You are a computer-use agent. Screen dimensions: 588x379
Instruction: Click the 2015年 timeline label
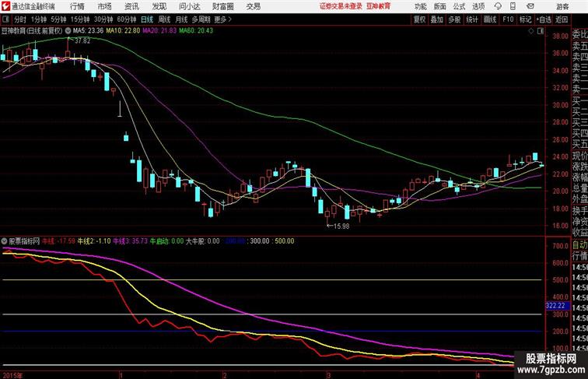(x=12, y=375)
